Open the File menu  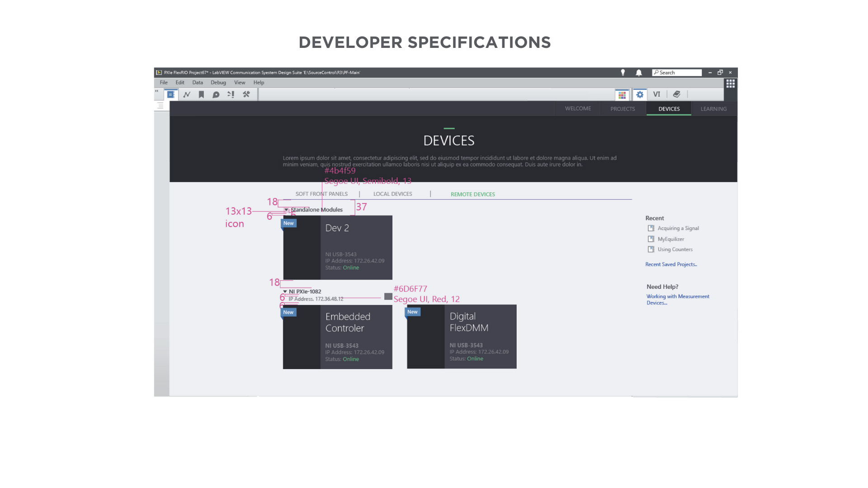pos(164,83)
